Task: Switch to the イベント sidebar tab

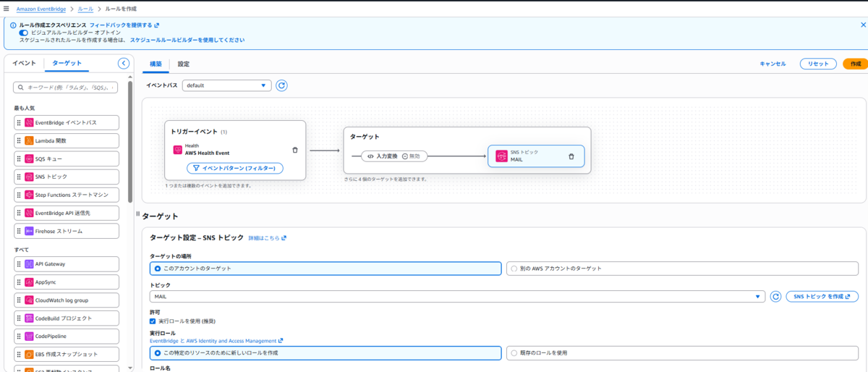Action: [x=24, y=64]
